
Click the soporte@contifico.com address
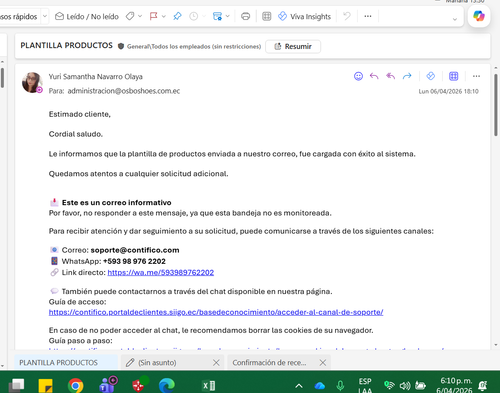(x=135, y=250)
